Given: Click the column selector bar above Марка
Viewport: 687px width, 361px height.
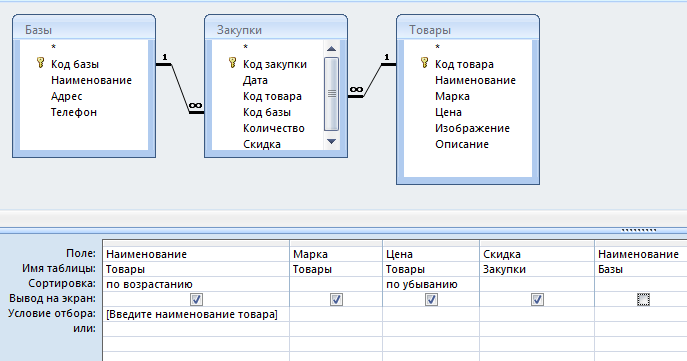Looking at the screenshot, I should [x=336, y=243].
